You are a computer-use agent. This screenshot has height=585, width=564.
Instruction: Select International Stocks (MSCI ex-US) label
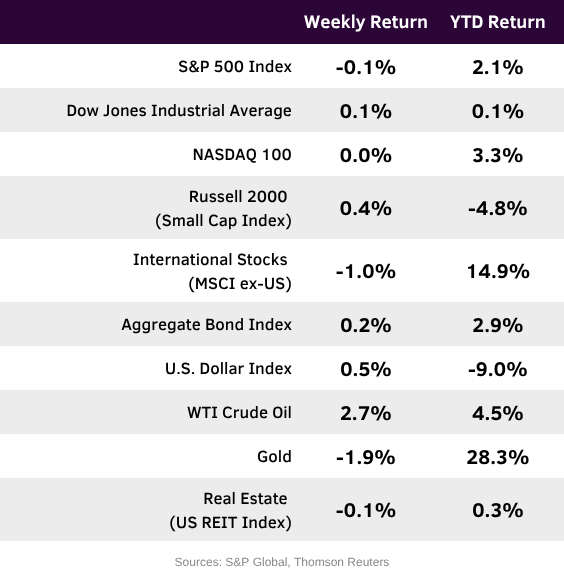212,271
